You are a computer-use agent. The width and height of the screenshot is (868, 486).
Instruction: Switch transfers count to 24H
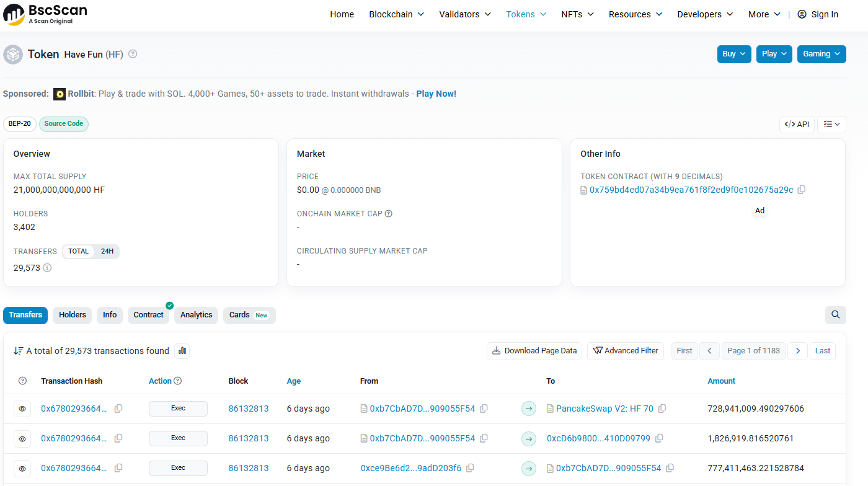[x=107, y=252]
